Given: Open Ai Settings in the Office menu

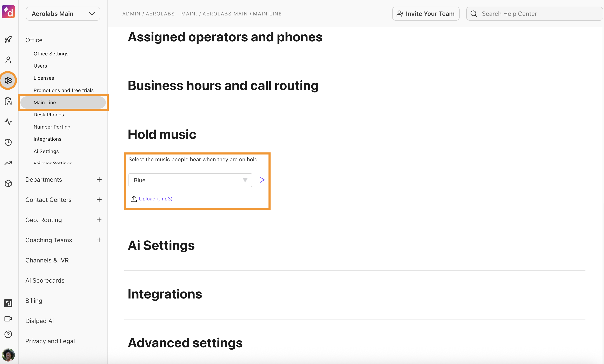Looking at the screenshot, I should (46, 151).
